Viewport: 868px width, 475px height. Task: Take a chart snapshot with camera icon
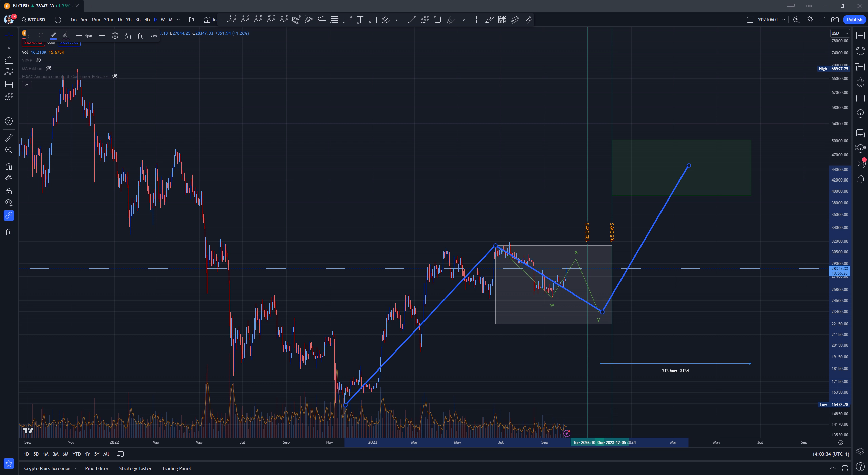pos(835,20)
